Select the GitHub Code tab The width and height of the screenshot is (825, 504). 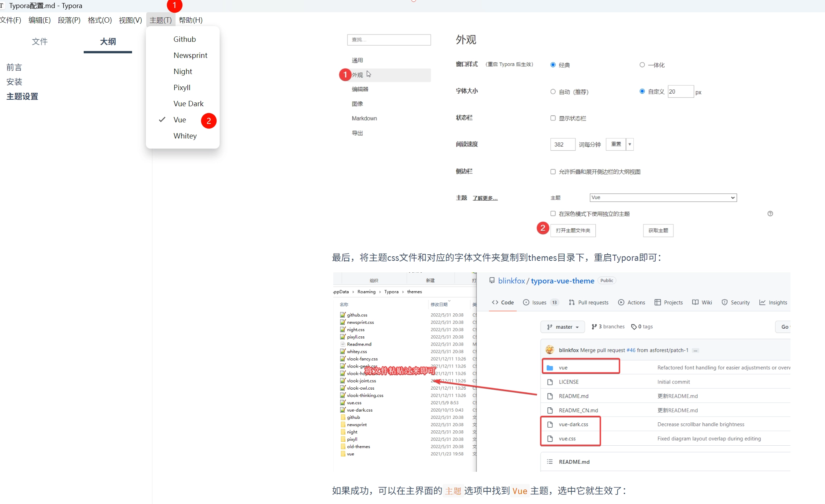(503, 302)
